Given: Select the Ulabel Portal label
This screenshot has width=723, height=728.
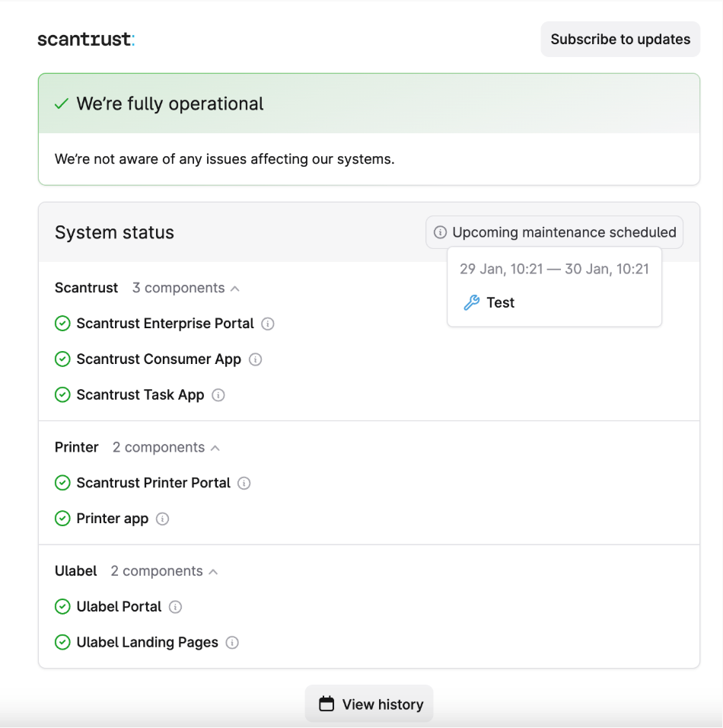Looking at the screenshot, I should 119,606.
